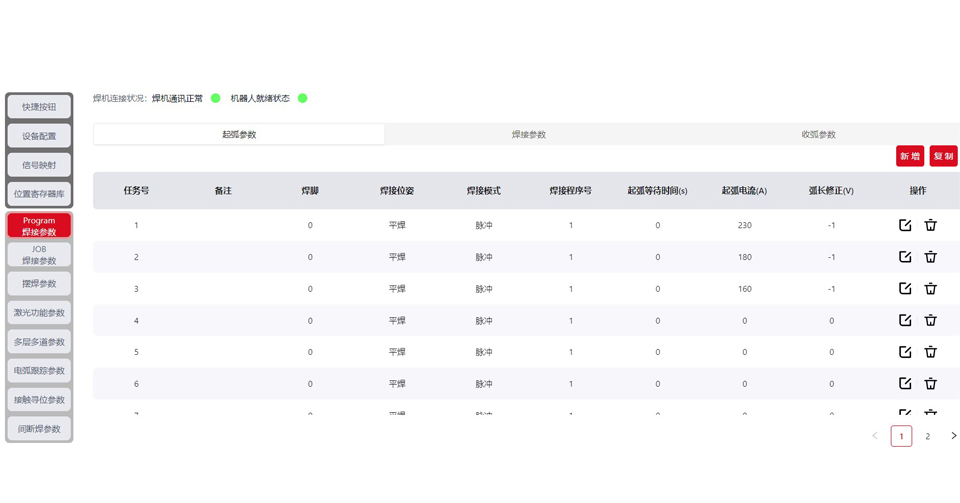Delete task 6 using the trash icon
The image size is (960, 503).
pyautogui.click(x=930, y=383)
